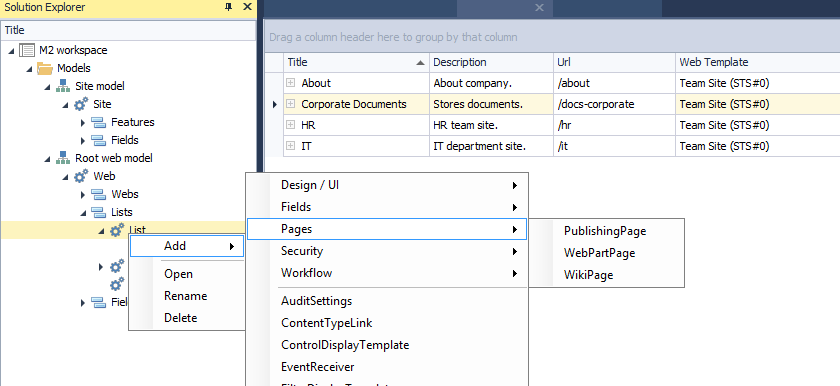The image size is (840, 386).
Task: Click the gear icon of the List node
Action: 117,230
